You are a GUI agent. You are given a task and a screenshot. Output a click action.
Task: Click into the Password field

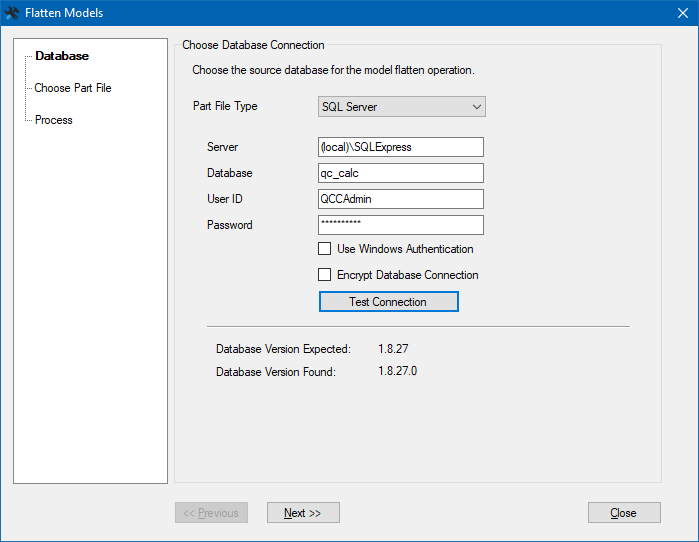coord(400,225)
